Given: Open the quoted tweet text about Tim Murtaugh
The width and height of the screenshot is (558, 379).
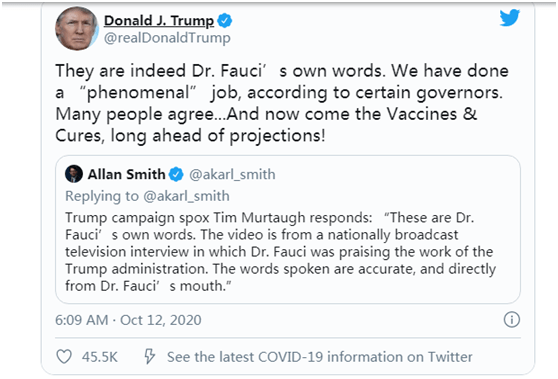Looking at the screenshot, I should click(280, 252).
